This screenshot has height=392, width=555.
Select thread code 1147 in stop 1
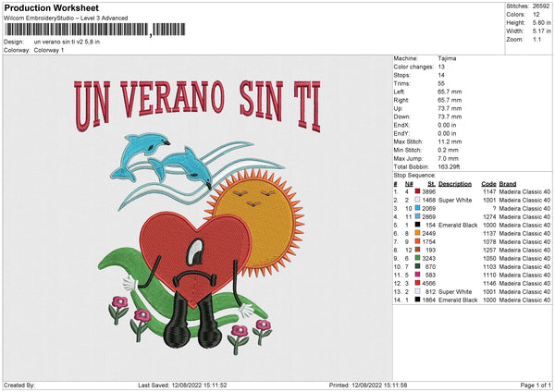[489, 191]
